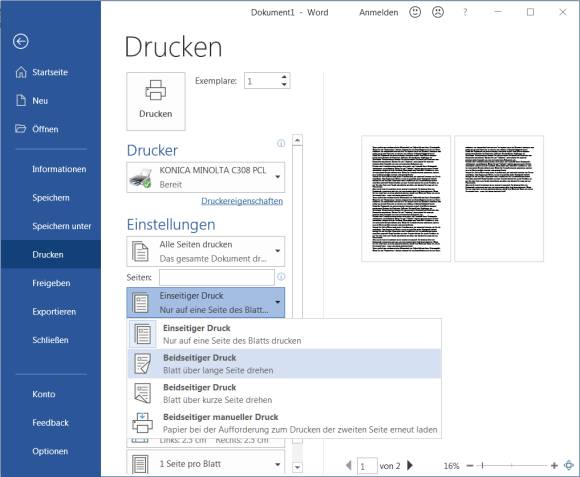Open the KONICA MINOLTA printer dropdown

pyautogui.click(x=277, y=177)
